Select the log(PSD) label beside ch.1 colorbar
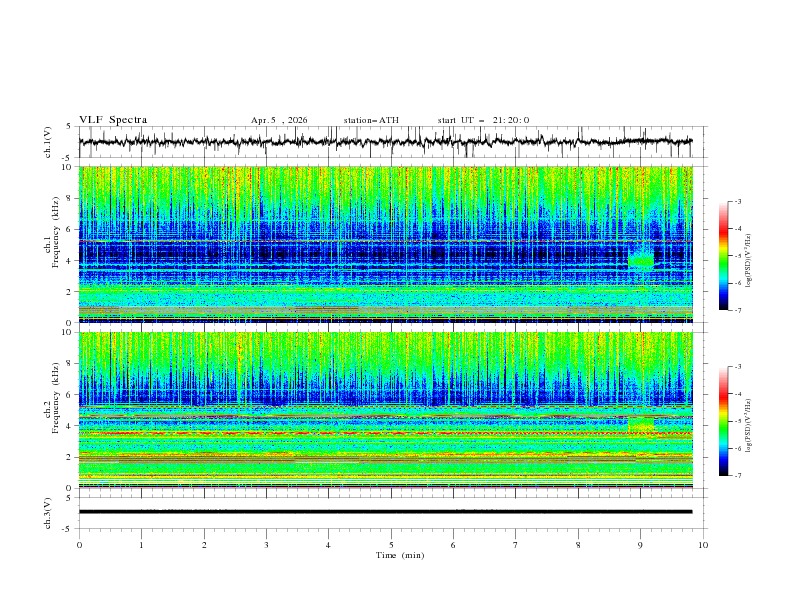The width and height of the screenshot is (792, 612). (750, 261)
